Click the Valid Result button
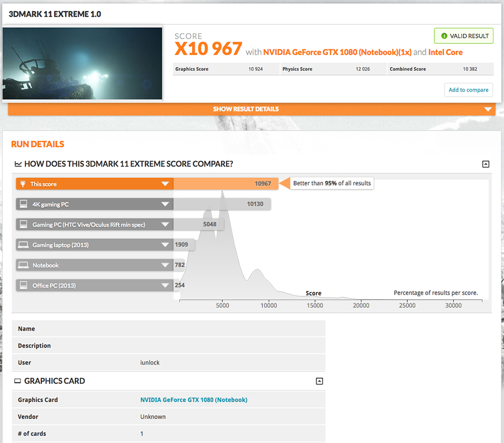The width and height of the screenshot is (504, 443). 464,36
